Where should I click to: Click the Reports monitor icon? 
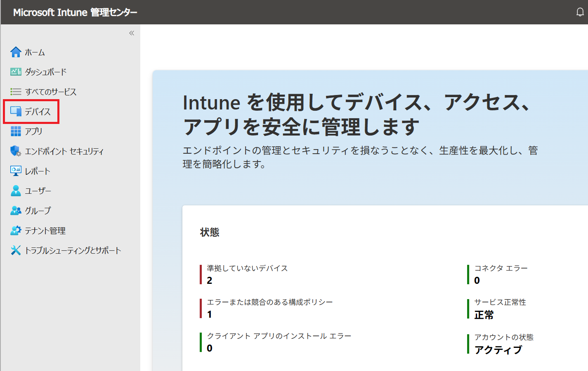tap(16, 171)
